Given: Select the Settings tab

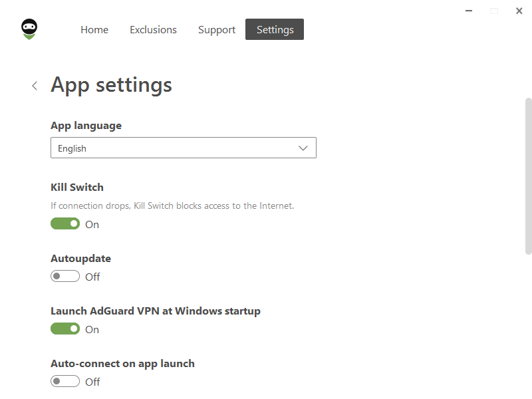Looking at the screenshot, I should click(275, 29).
